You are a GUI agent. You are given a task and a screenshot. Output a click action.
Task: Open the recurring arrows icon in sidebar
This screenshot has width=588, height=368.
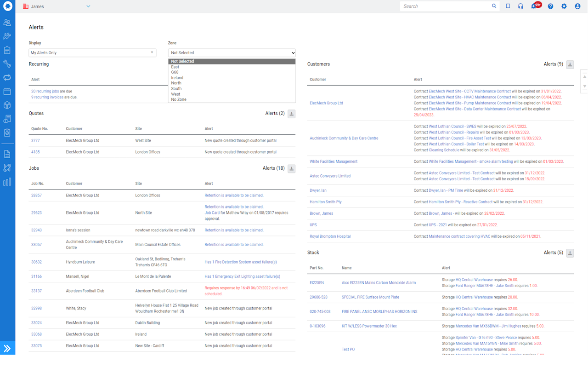point(7,77)
